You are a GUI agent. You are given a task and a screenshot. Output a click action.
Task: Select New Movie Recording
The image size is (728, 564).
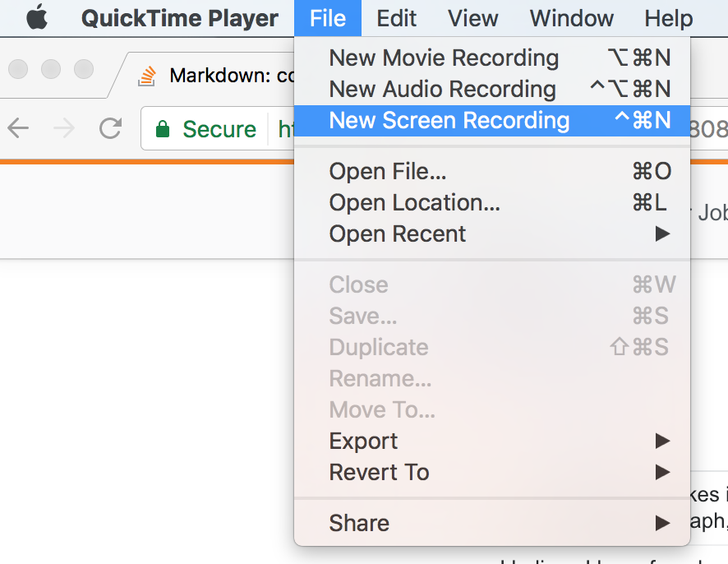pyautogui.click(x=444, y=58)
